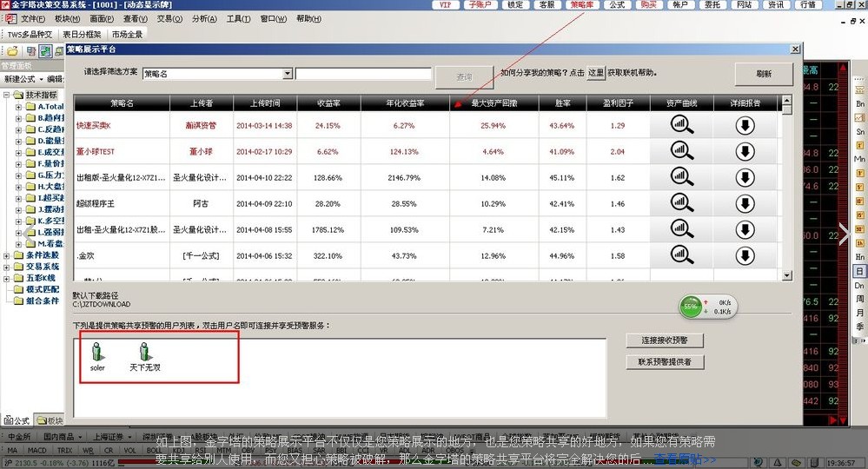868x469 pixels.
Task: View asset curve for 1785.12% return row
Action: 681,229
